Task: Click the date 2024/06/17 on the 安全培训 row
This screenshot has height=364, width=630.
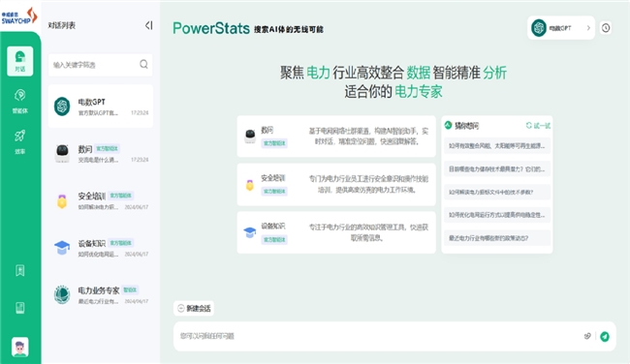Action: (137, 207)
